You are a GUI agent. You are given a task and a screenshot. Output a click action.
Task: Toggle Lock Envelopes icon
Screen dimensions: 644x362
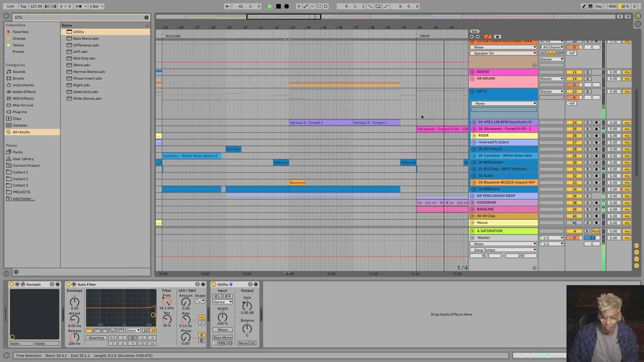tap(497, 36)
